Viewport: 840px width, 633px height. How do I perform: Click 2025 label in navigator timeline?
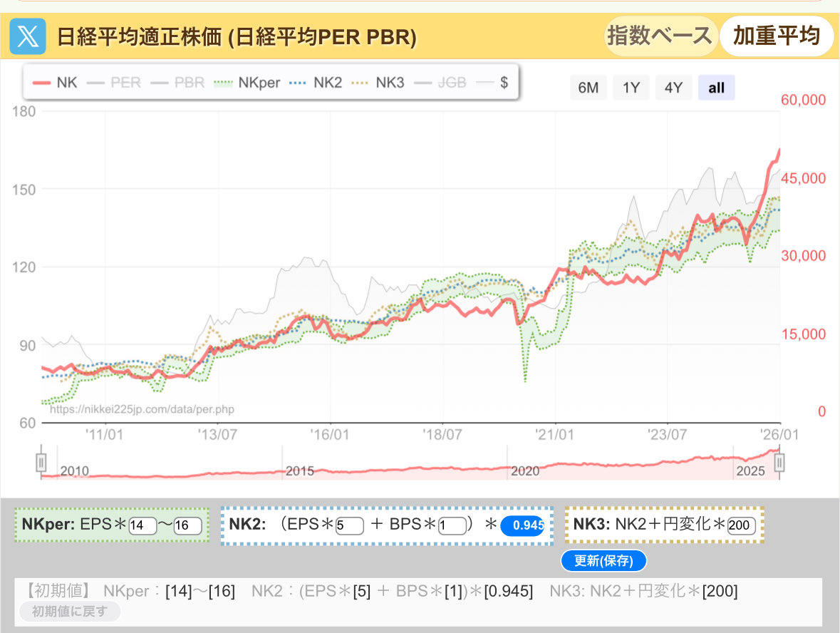pos(750,471)
